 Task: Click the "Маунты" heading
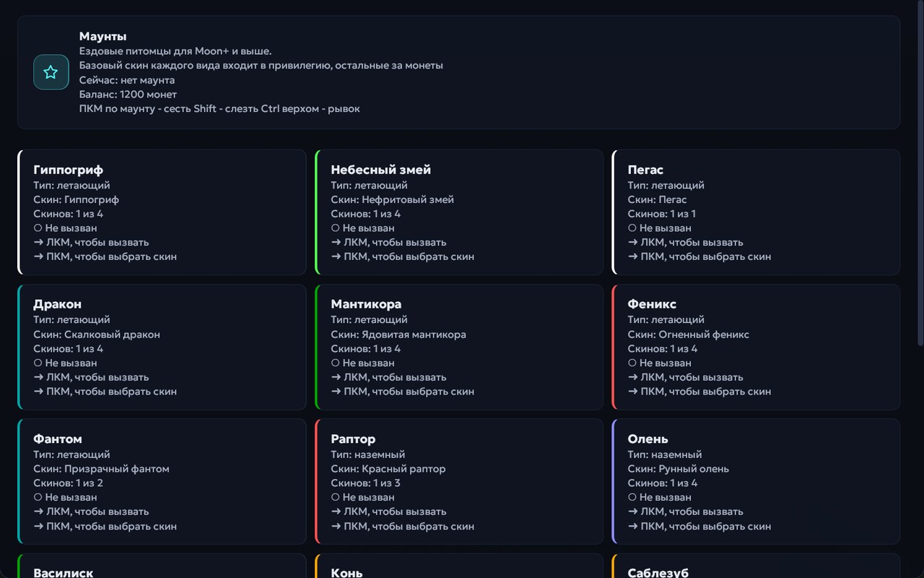coord(103,36)
